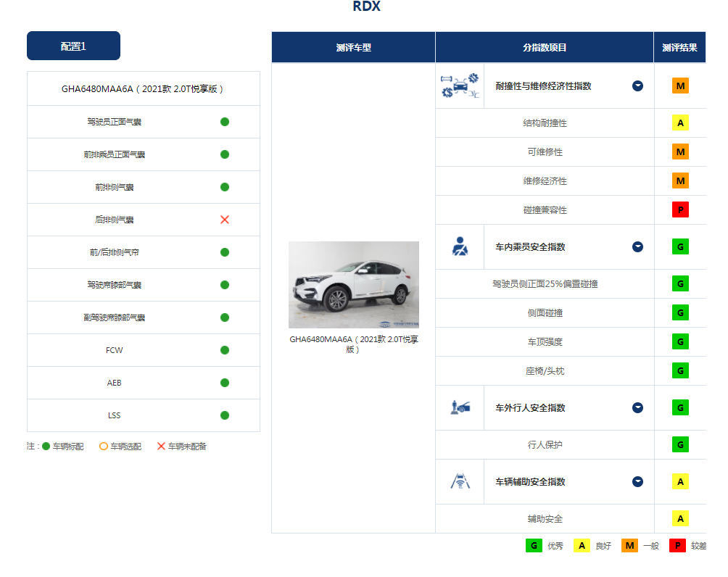Click the vehicle caption under the RDX photo
The width and height of the screenshot is (728, 577).
point(354,344)
